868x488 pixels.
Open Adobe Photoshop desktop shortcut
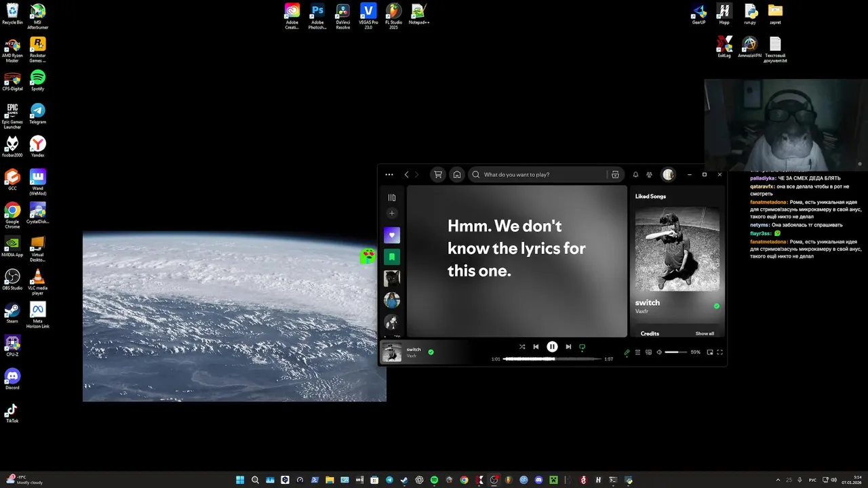317,16
